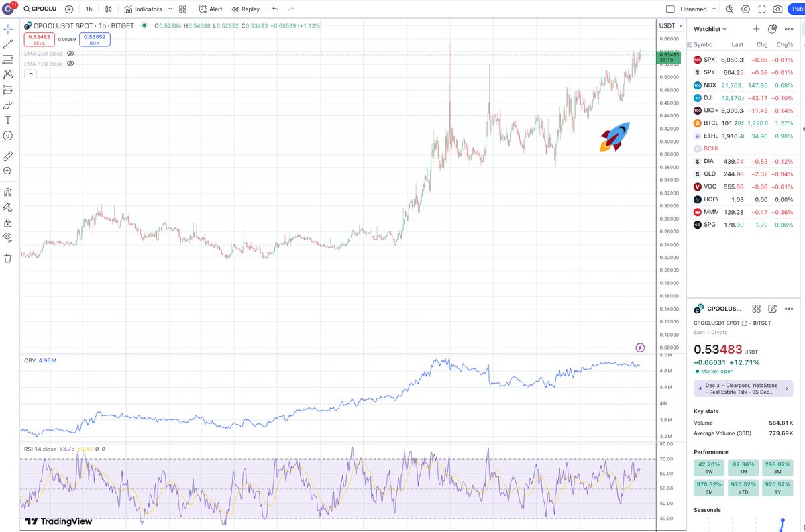Click the rocket emoji drawing on chart

click(x=614, y=137)
